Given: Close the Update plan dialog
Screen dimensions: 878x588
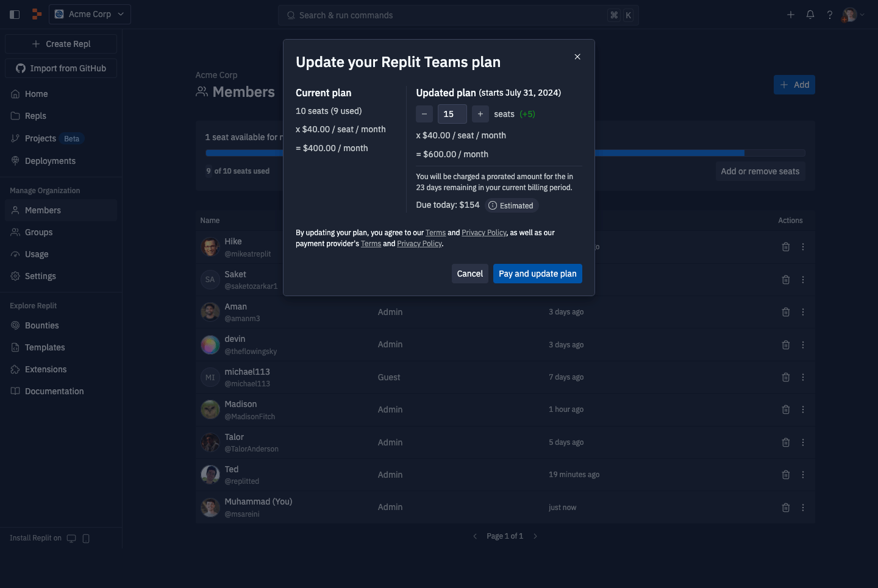Looking at the screenshot, I should click(x=577, y=57).
